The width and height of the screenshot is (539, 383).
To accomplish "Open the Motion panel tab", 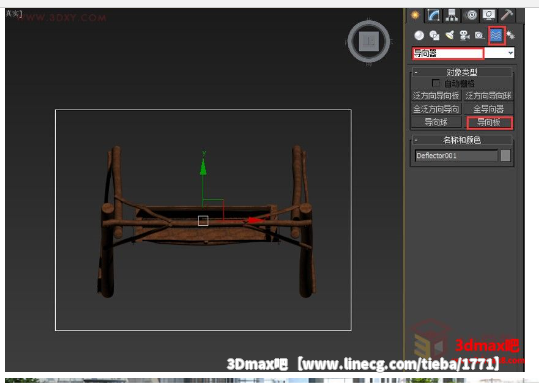I will (x=471, y=15).
